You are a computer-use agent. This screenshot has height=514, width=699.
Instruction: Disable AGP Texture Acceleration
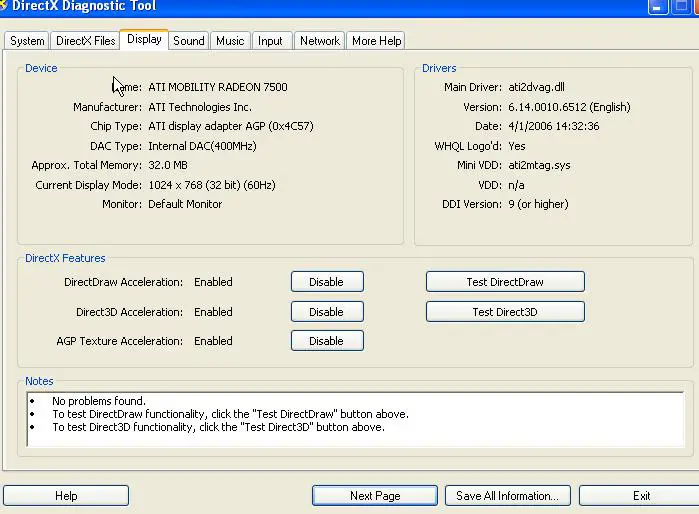[x=326, y=341]
